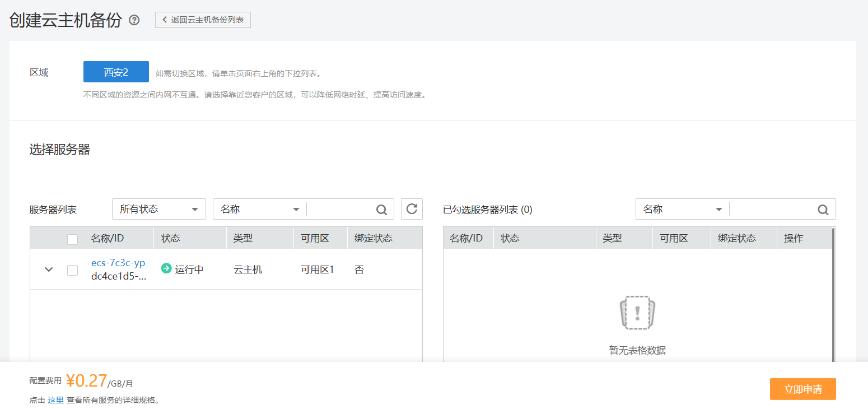868x409 pixels.
Task: Click the 立即申请 button
Action: (802, 388)
